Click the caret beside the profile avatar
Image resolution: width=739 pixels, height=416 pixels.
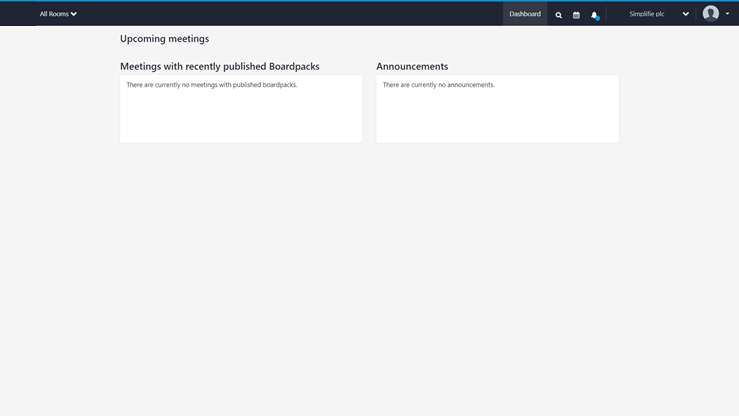coord(727,14)
